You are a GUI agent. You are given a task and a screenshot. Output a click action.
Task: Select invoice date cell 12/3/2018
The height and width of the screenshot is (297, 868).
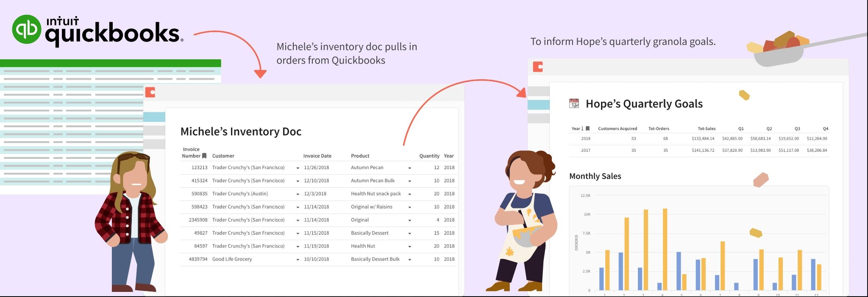click(x=315, y=194)
